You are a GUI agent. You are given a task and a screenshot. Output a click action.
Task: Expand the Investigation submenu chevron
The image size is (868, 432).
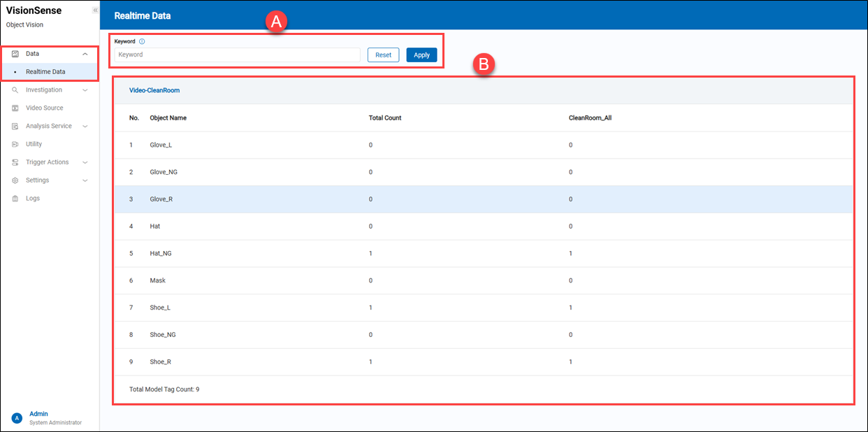tap(85, 90)
